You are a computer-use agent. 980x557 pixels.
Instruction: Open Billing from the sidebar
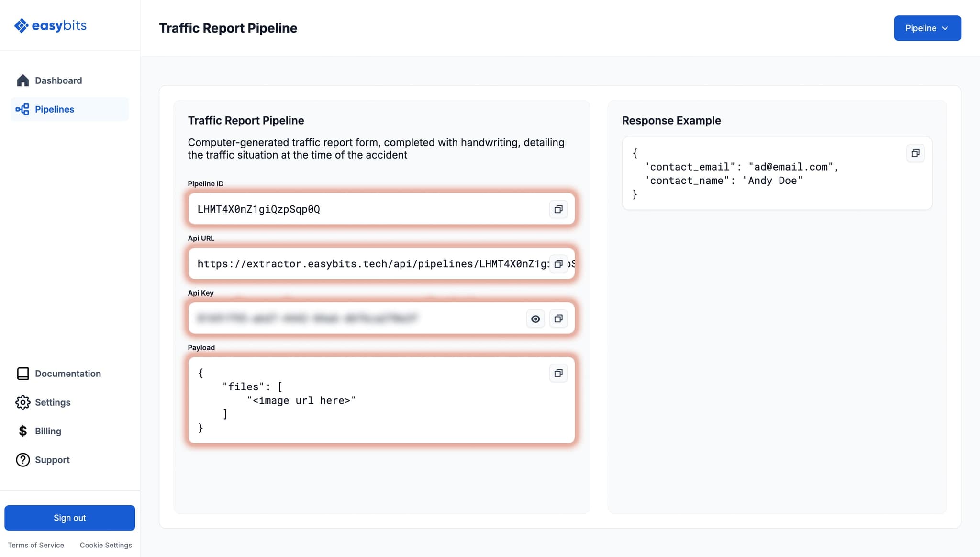[70, 431]
